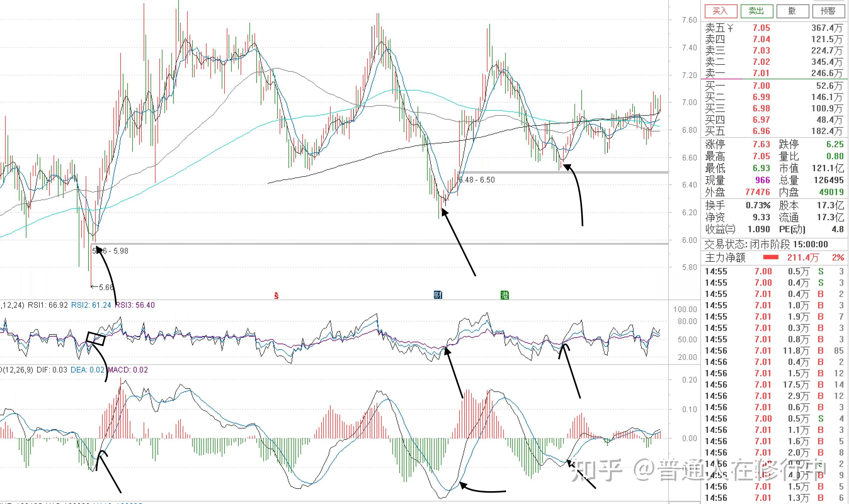Image resolution: width=849 pixels, height=504 pixels.
Task: Click the 现量 value 966
Action: (762, 180)
